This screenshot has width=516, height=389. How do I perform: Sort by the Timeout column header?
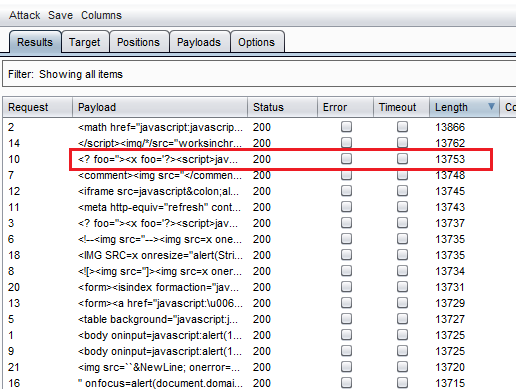[401, 107]
